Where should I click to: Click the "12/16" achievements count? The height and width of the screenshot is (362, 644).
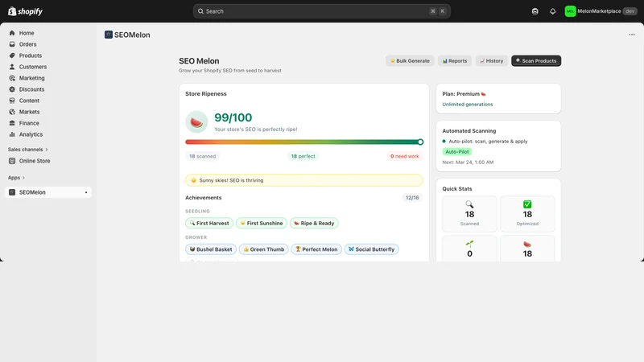[412, 198]
